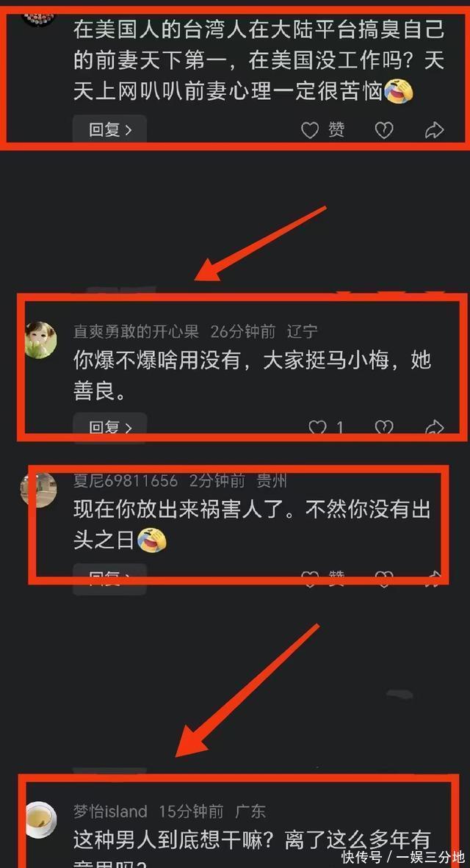Viewport: 470px width, 868px height.
Task: Share the top comment via arrow icon
Action: click(435, 130)
